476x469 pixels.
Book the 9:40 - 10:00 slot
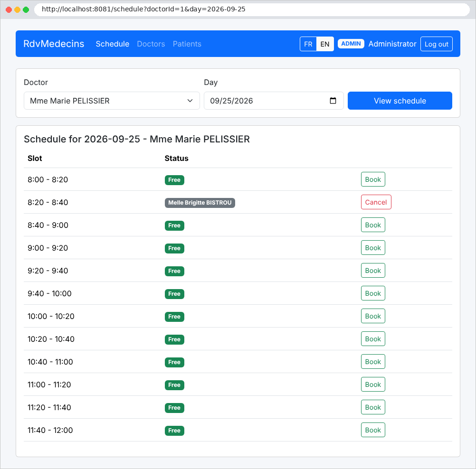click(x=373, y=293)
